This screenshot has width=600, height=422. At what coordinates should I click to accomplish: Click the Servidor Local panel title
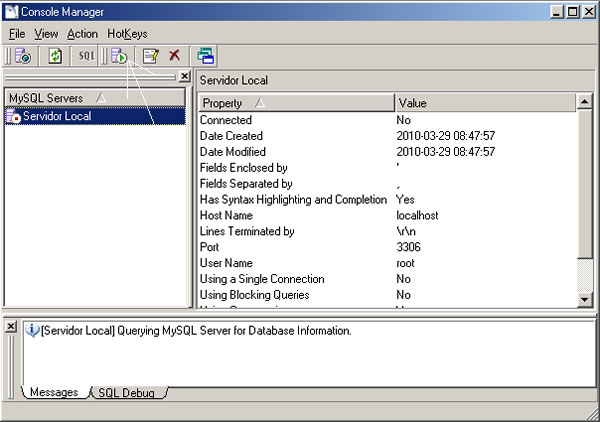[234, 80]
